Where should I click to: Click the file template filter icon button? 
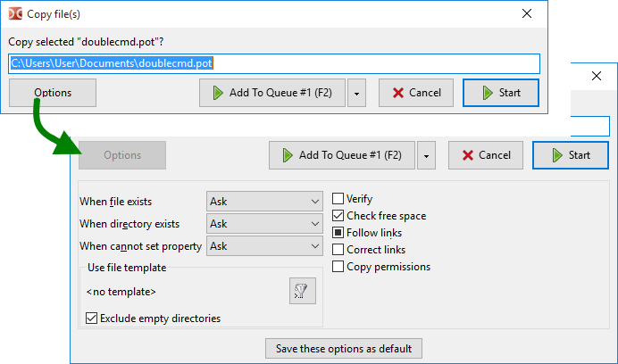click(x=303, y=291)
